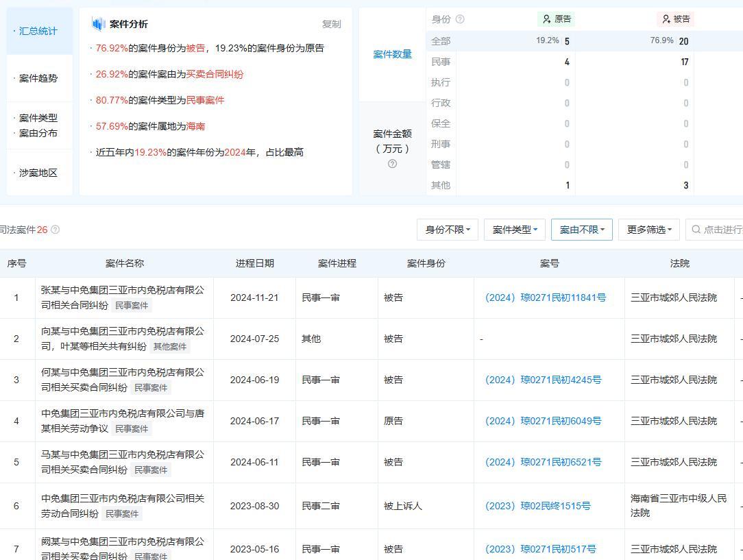Open case link 琼0271民初4245号
This screenshot has width=743, height=560.
click(x=543, y=380)
